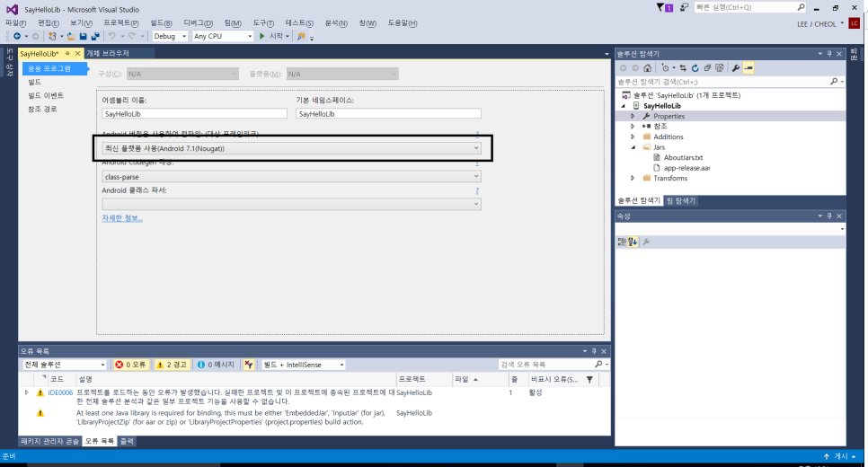The image size is (868, 467).
Task: Click the More Information link
Action: [122, 218]
